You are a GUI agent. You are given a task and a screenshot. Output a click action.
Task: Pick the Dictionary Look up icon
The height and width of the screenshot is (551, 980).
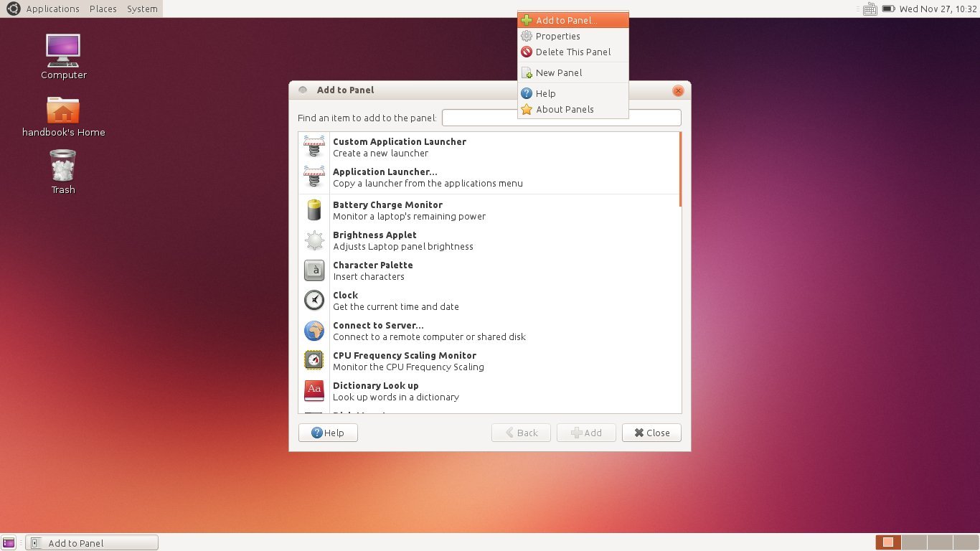click(x=314, y=391)
